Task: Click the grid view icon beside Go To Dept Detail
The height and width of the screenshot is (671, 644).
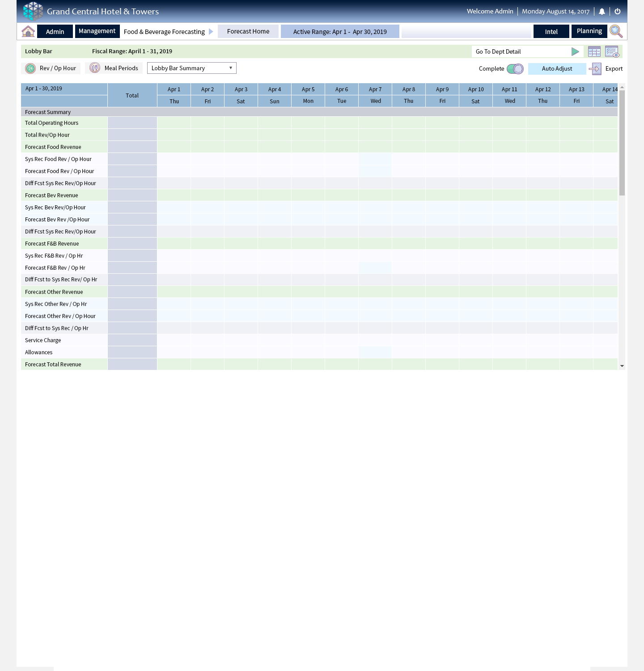Action: [594, 51]
